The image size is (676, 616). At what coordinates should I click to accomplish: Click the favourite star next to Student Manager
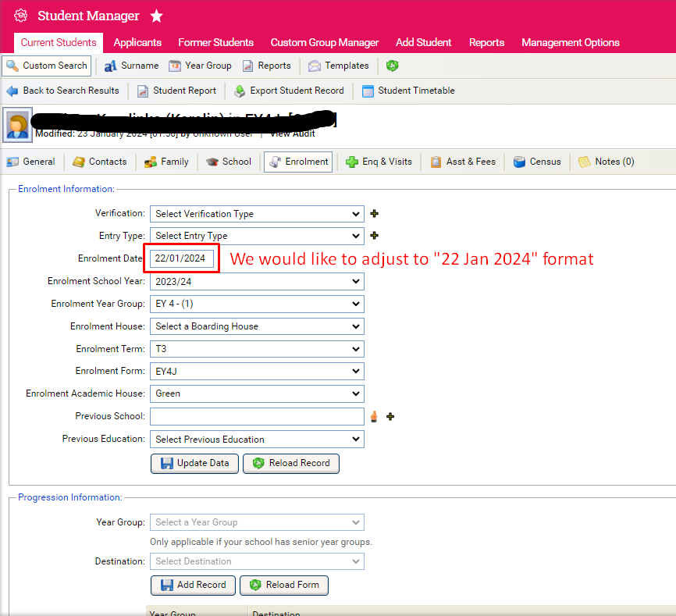(157, 16)
